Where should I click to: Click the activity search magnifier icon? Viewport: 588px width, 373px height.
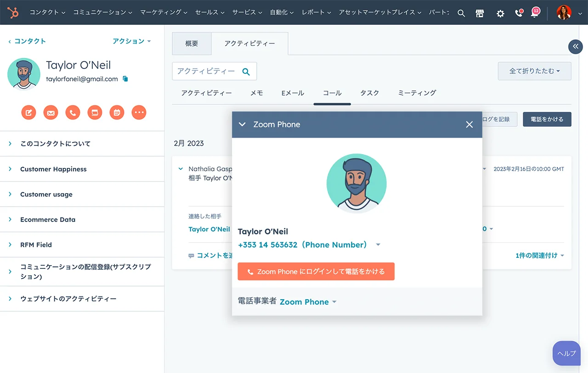[x=246, y=72]
